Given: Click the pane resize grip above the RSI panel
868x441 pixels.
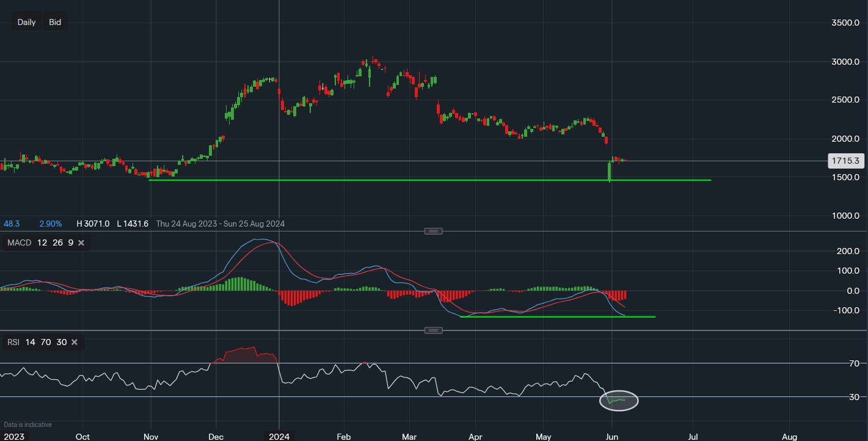Looking at the screenshot, I should (x=433, y=330).
